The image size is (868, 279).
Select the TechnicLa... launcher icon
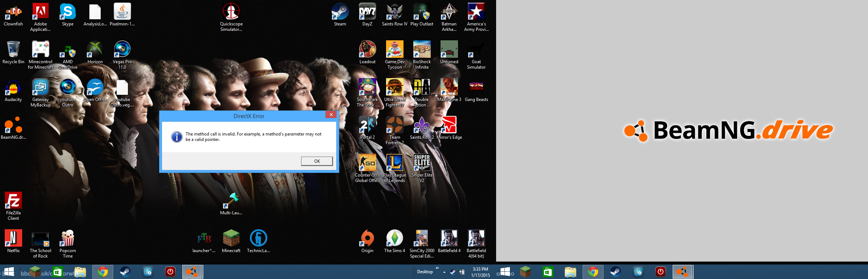click(258, 242)
